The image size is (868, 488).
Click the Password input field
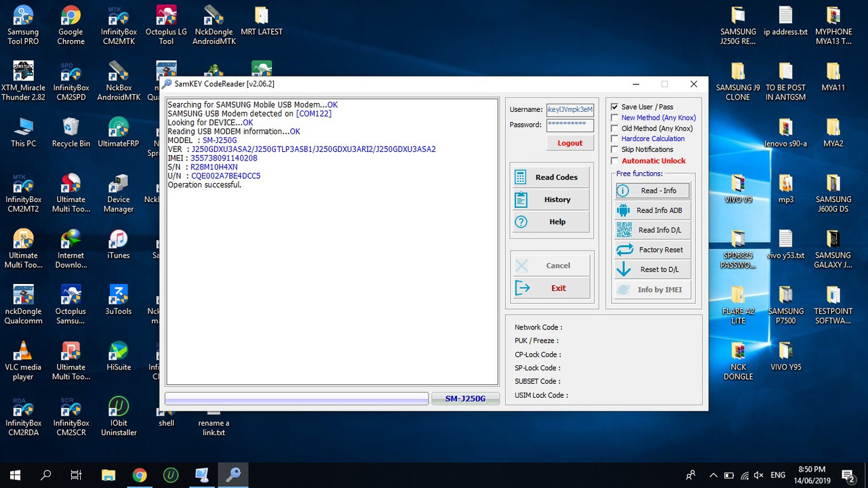(x=570, y=125)
